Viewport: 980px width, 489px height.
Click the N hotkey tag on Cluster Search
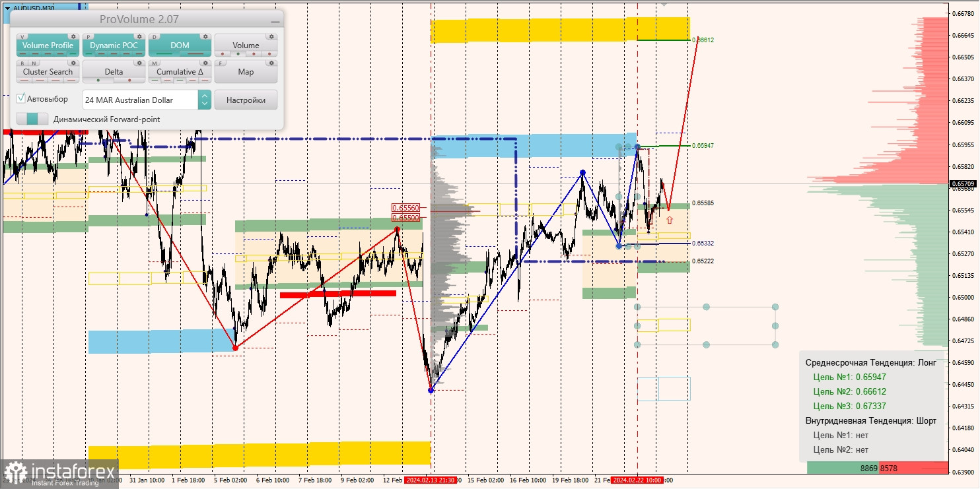click(33, 63)
